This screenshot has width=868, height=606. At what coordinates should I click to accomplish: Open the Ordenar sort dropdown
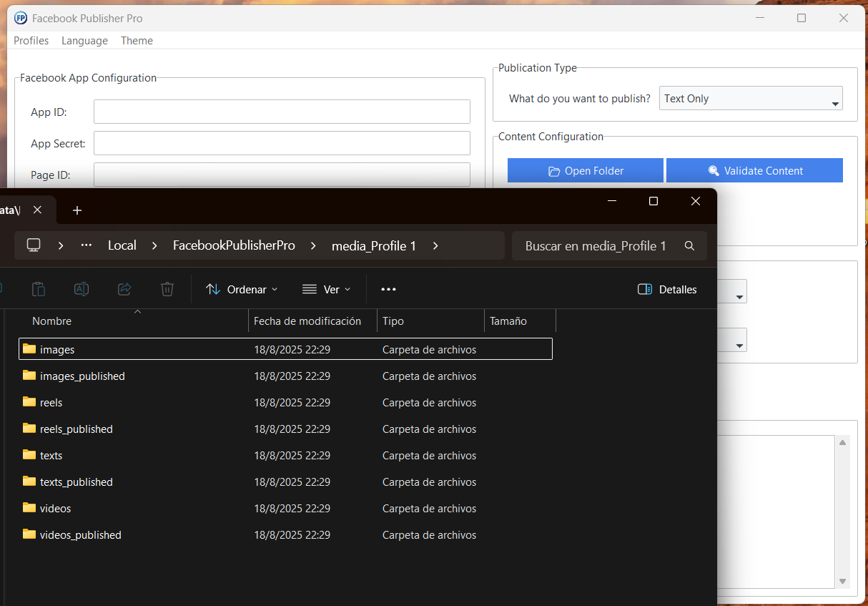pyautogui.click(x=242, y=289)
